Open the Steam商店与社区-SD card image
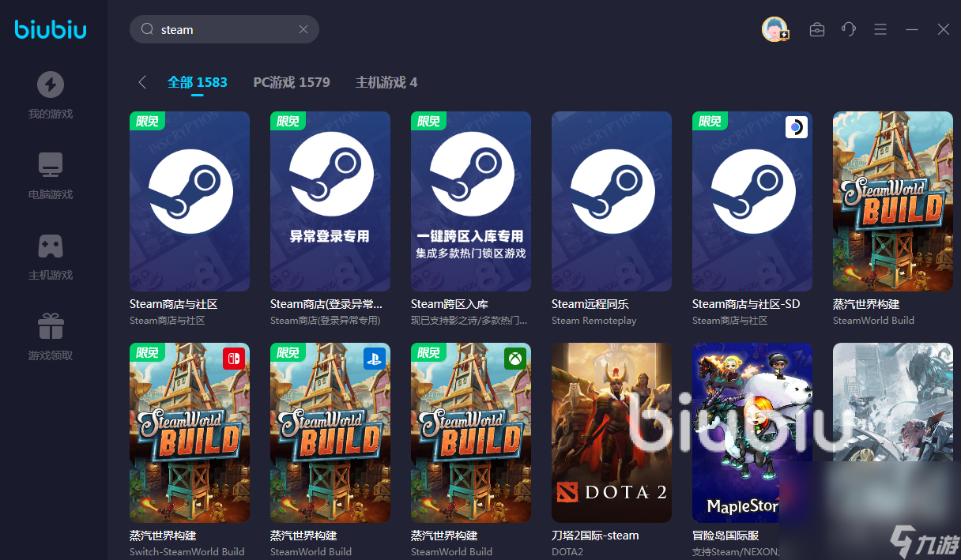This screenshot has width=961, height=560. click(x=752, y=201)
